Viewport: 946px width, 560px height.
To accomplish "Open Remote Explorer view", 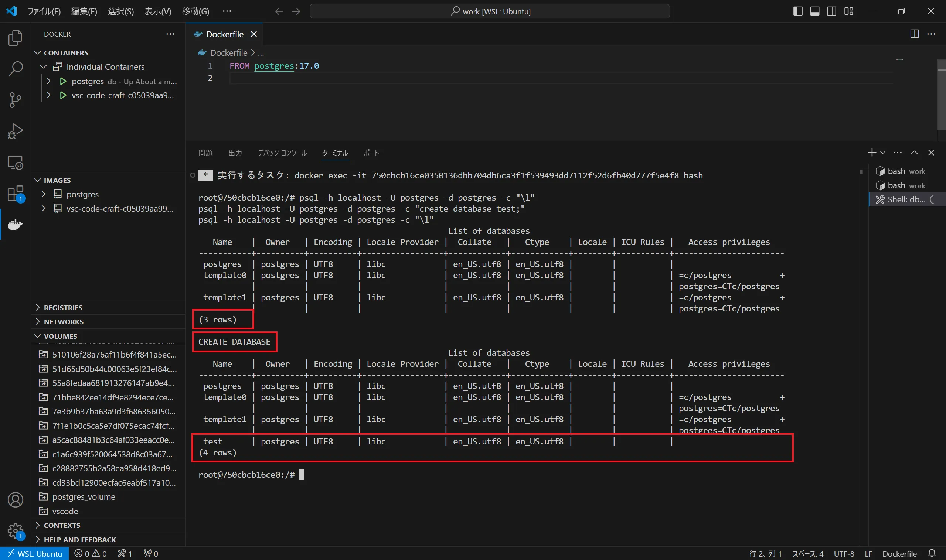I will pyautogui.click(x=15, y=163).
